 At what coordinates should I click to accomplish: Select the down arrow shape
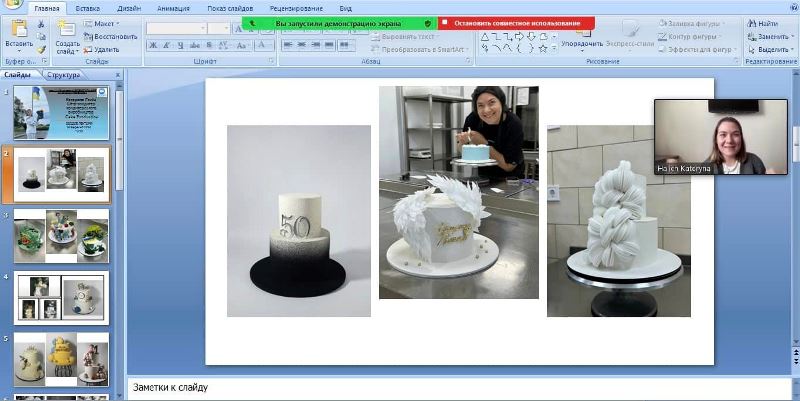pos(531,37)
